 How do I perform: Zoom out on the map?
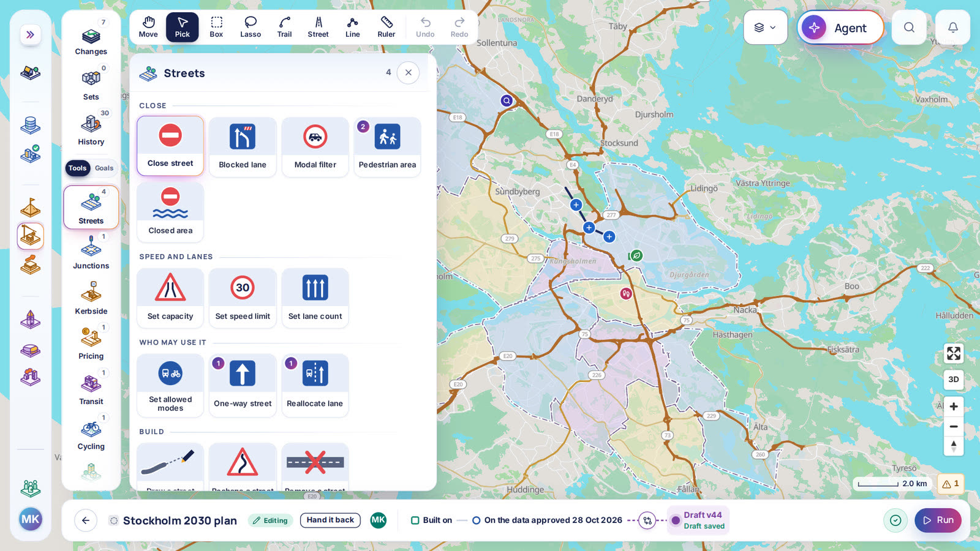tap(954, 427)
